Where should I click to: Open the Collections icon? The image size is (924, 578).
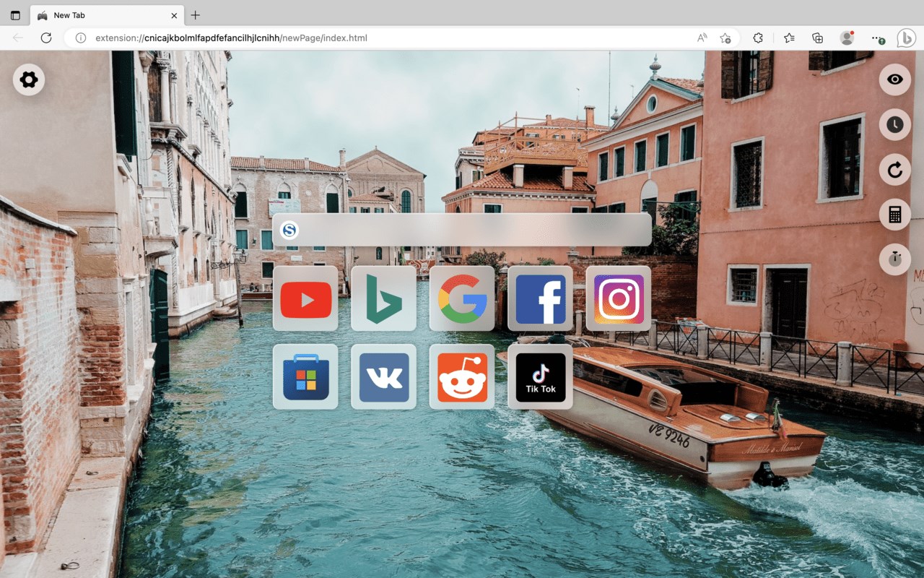click(x=817, y=38)
